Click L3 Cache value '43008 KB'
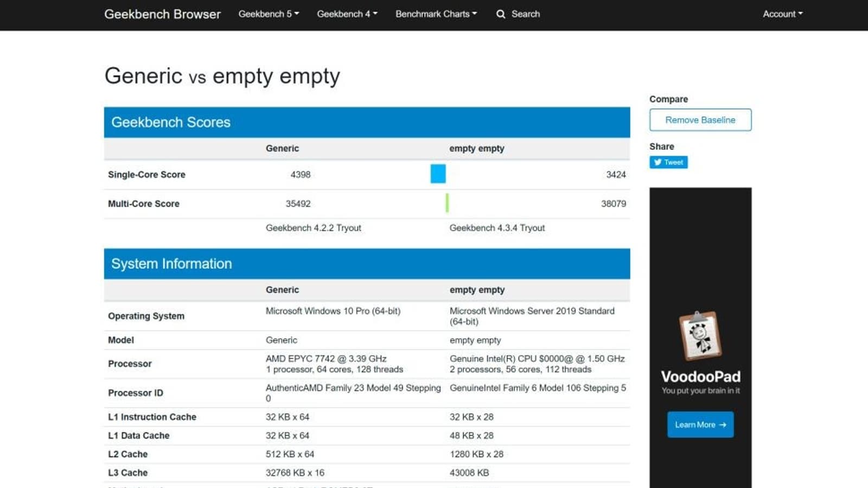 [469, 473]
